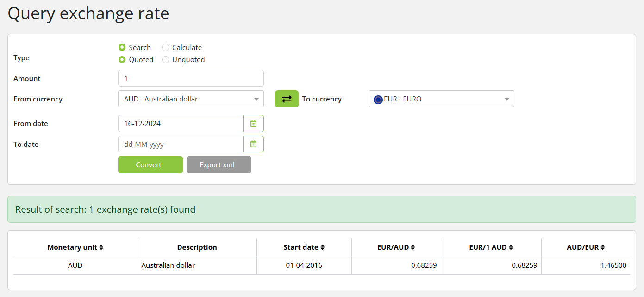Image resolution: width=644 pixels, height=297 pixels.
Task: Expand the To currency EUR dropdown
Action: pos(441,99)
